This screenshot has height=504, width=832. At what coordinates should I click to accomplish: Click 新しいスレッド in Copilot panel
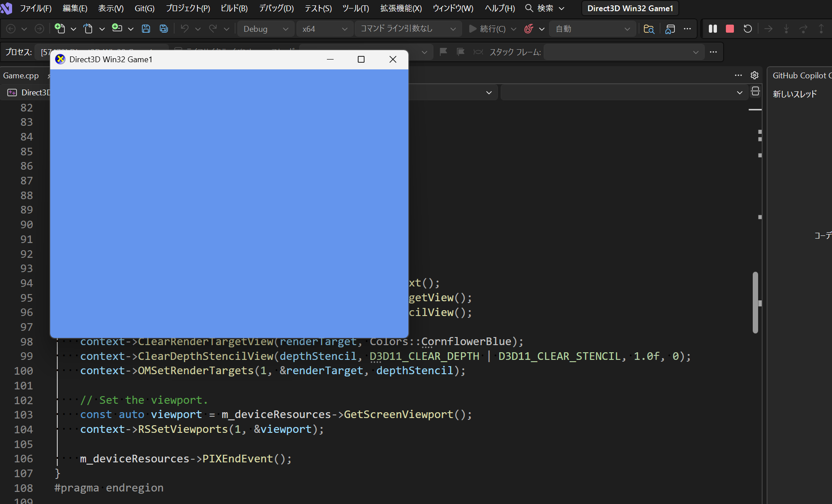click(x=795, y=94)
